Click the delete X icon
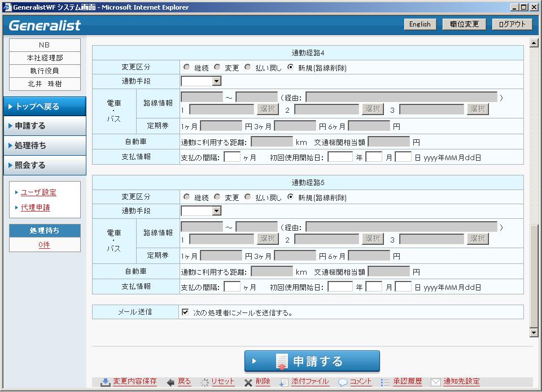The height and width of the screenshot is (392, 542). [248, 382]
